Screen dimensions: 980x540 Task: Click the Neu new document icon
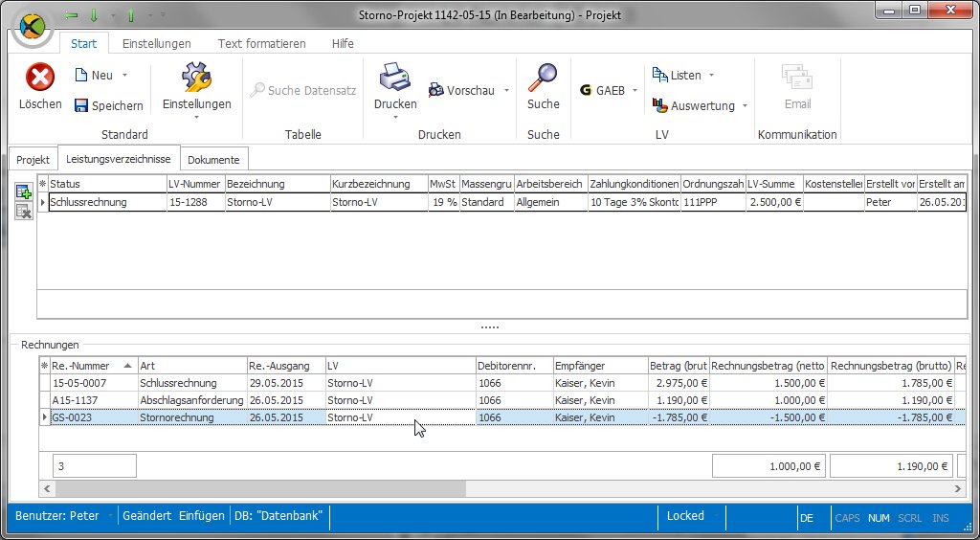80,75
